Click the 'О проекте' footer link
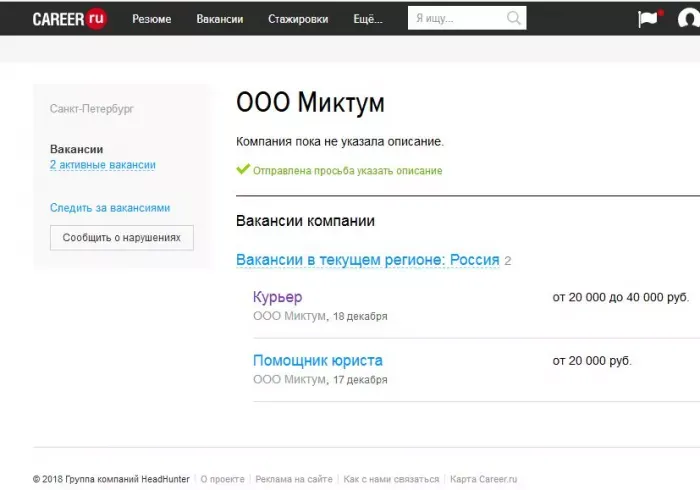This screenshot has height=490, width=700. point(222,479)
